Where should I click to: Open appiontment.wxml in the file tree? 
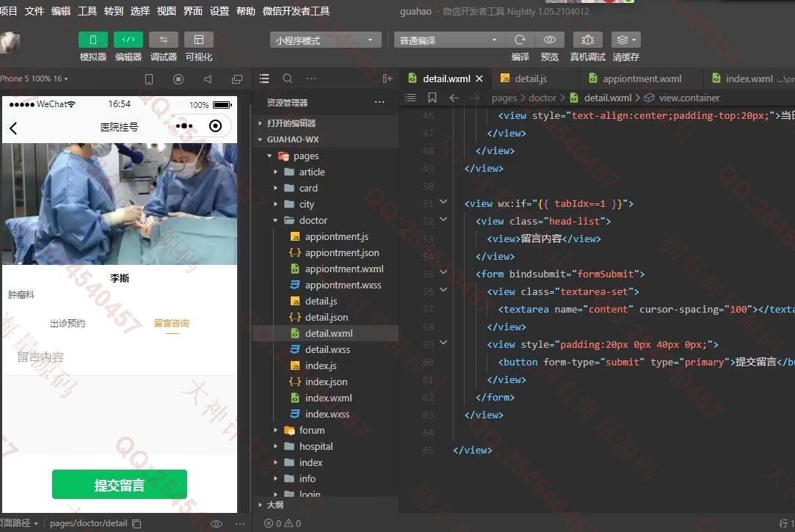[x=324, y=269]
